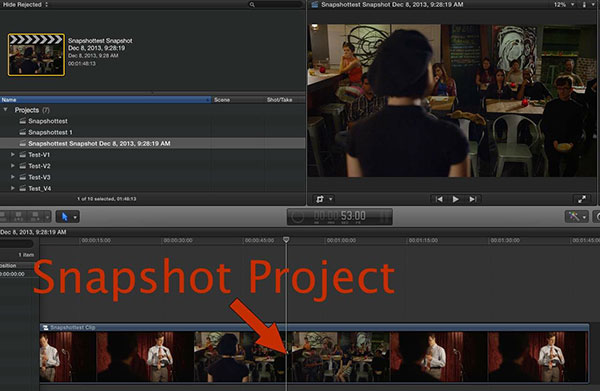Click the Test-V1 project name text

pyautogui.click(x=39, y=155)
